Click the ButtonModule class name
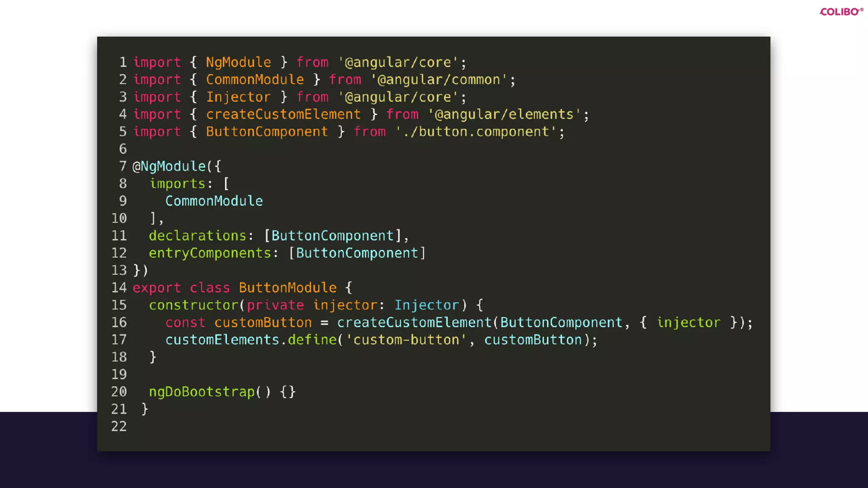 click(287, 288)
